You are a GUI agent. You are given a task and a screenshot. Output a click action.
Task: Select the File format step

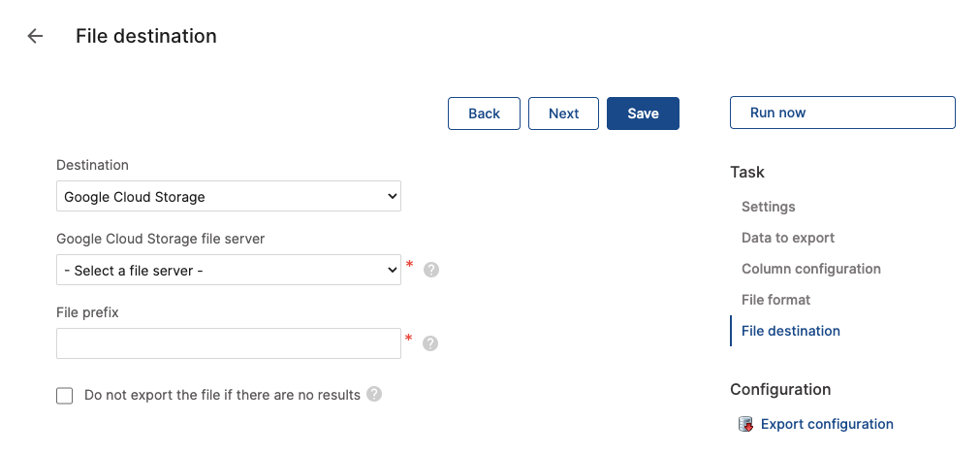[x=775, y=300]
